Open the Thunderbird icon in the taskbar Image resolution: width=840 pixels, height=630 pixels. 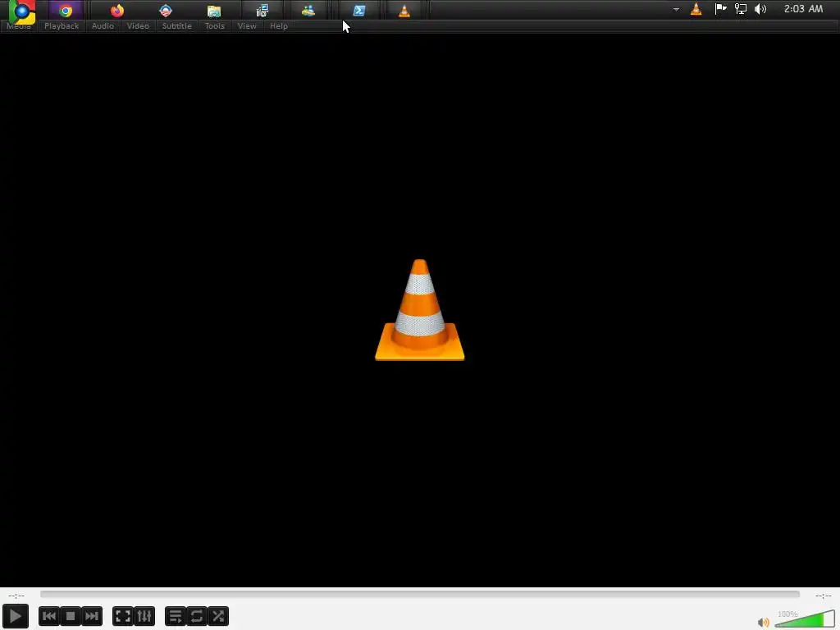point(166,10)
